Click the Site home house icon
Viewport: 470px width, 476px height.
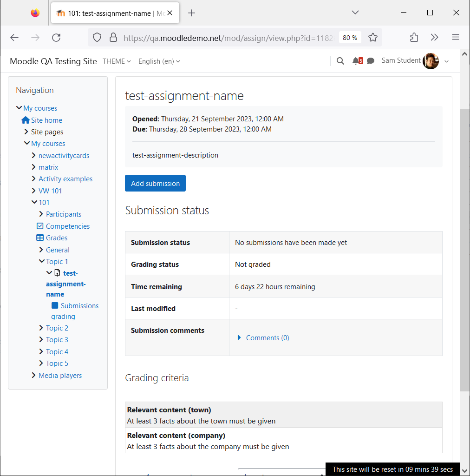[26, 120]
